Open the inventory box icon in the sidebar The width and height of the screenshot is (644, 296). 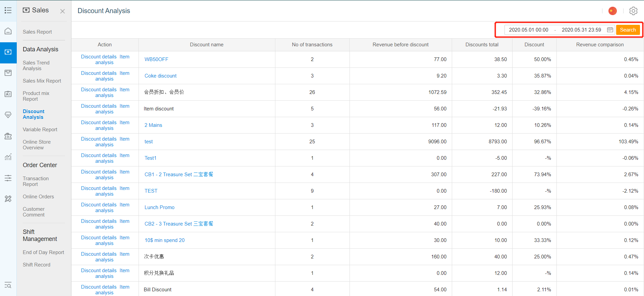coord(8,73)
